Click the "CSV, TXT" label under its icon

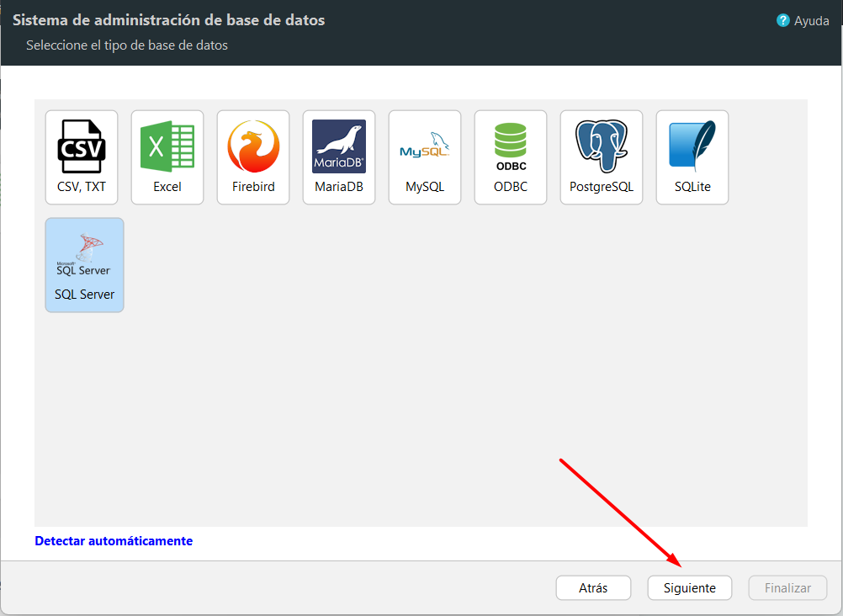[x=81, y=187]
